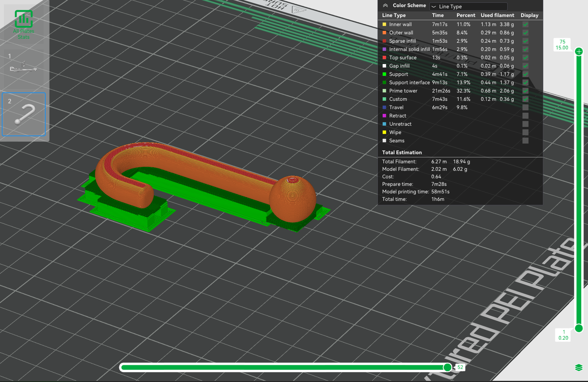Image resolution: width=588 pixels, height=382 pixels.
Task: Enable Retract display
Action: pyautogui.click(x=525, y=115)
